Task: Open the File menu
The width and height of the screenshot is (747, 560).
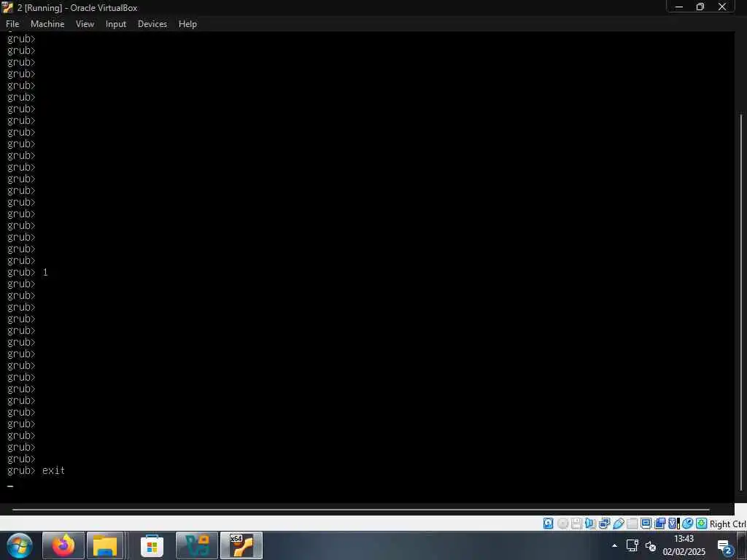Action: point(12,24)
